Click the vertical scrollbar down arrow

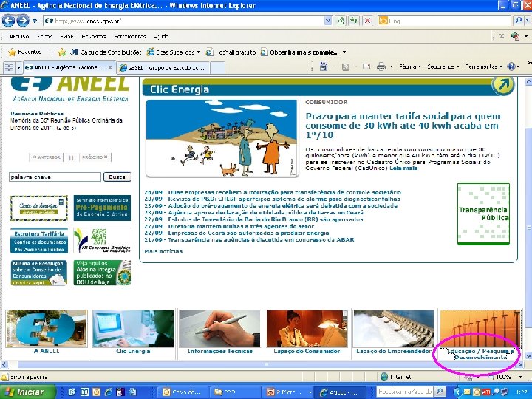[x=528, y=355]
